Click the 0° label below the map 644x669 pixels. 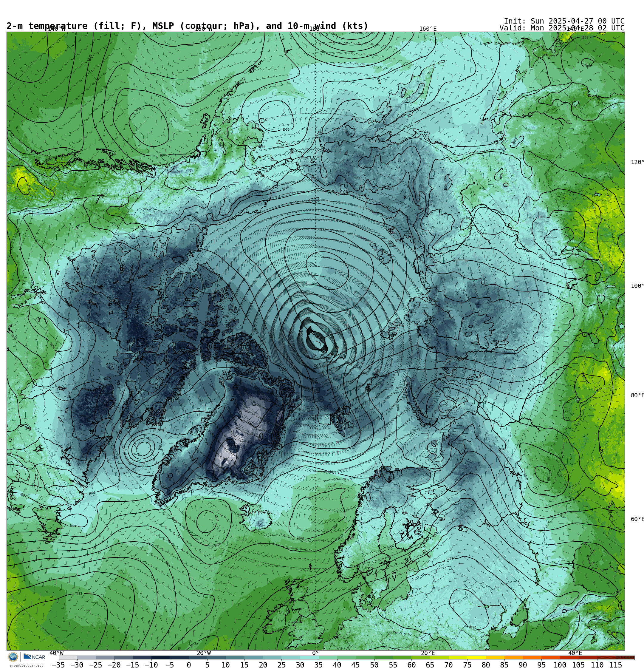[315, 653]
